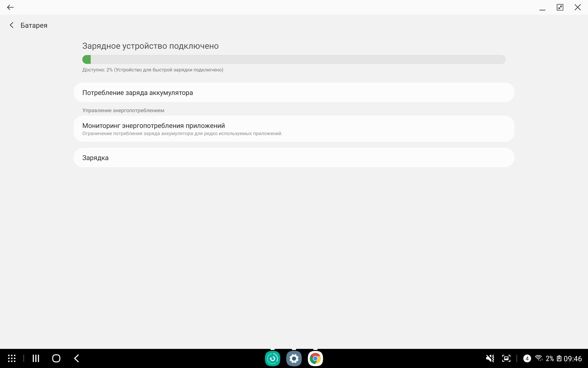This screenshot has width=588, height=368.
Task: Open the green circular-arrow app in the taskbar
Action: [272, 358]
